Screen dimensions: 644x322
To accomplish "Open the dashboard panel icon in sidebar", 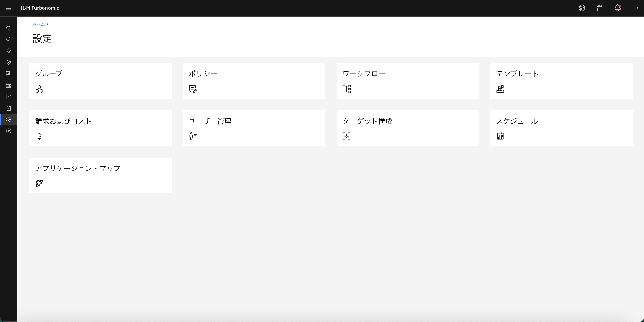I will 8,85.
